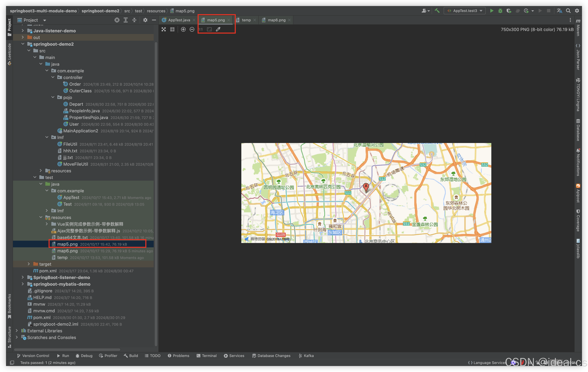588x372 pixels.
Task: Collapse the springboot-demo2 module node
Action: point(23,44)
